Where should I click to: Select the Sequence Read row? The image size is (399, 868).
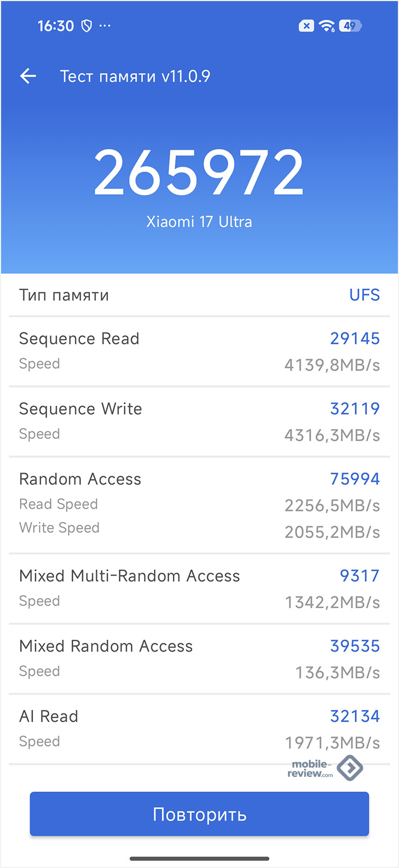(200, 351)
